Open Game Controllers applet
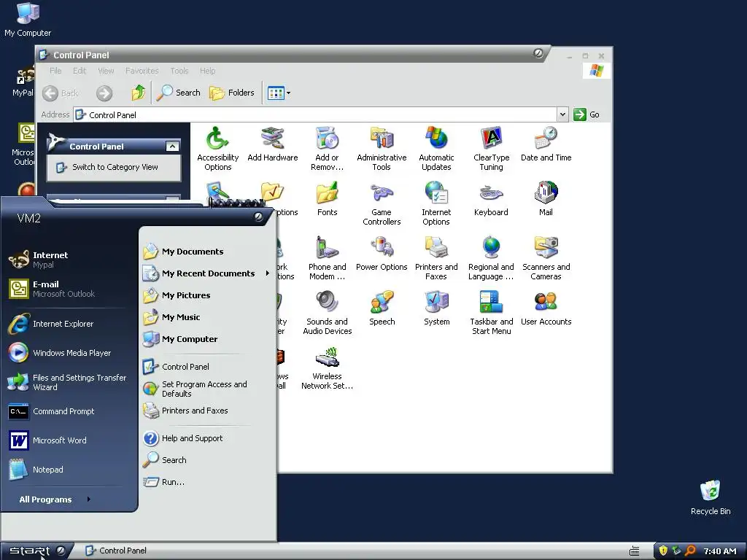This screenshot has height=560, width=747. [382, 203]
